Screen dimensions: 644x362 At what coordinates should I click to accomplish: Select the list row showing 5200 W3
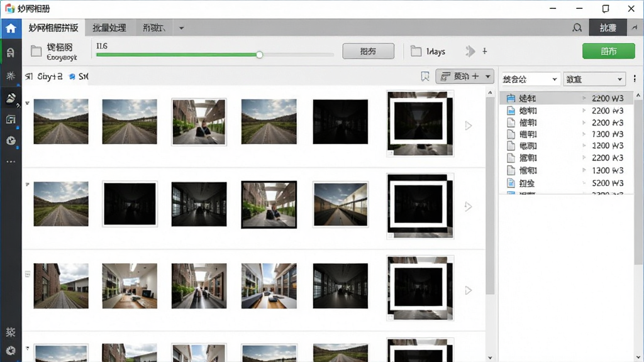566,183
